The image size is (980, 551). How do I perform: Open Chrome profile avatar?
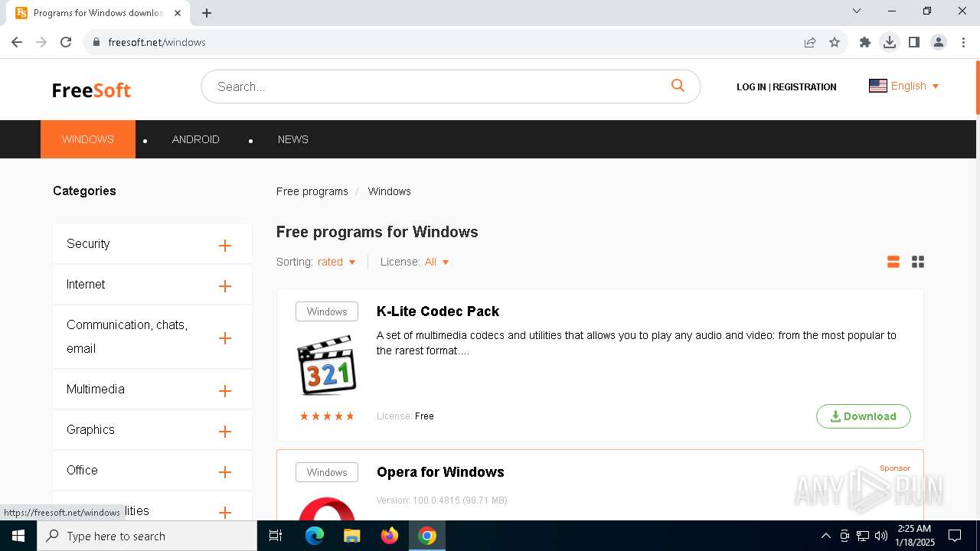click(939, 42)
